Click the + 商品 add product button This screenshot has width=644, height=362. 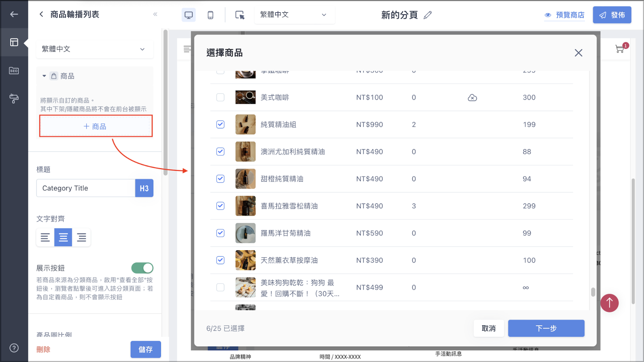pyautogui.click(x=96, y=126)
